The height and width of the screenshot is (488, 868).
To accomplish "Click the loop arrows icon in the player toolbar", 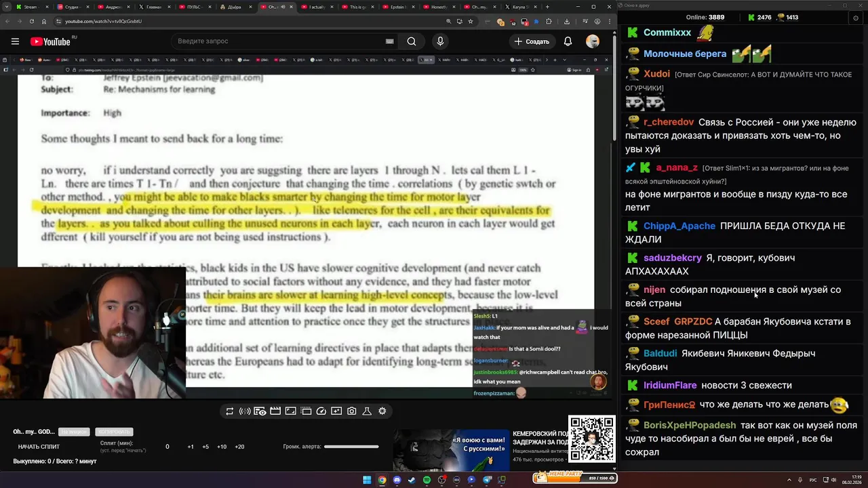I will [229, 411].
